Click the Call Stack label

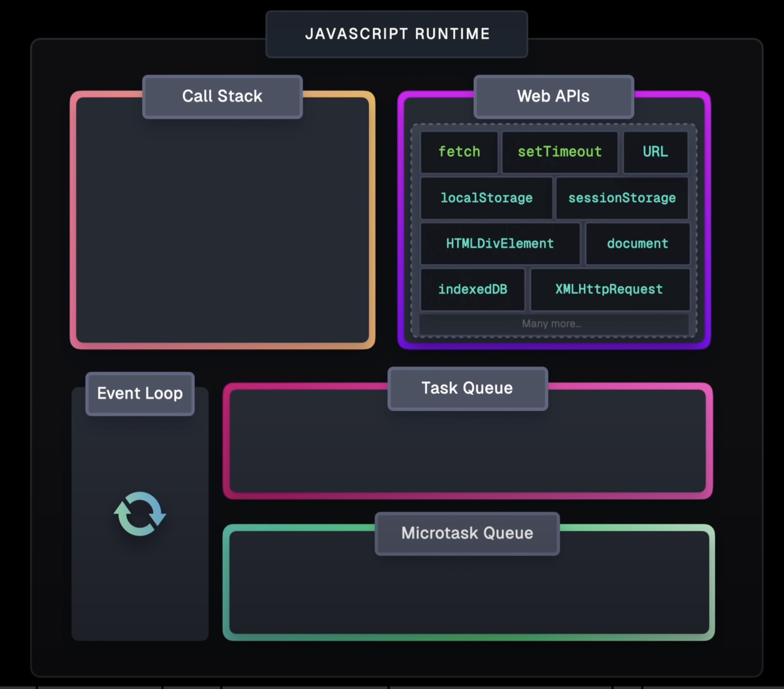coord(222,96)
